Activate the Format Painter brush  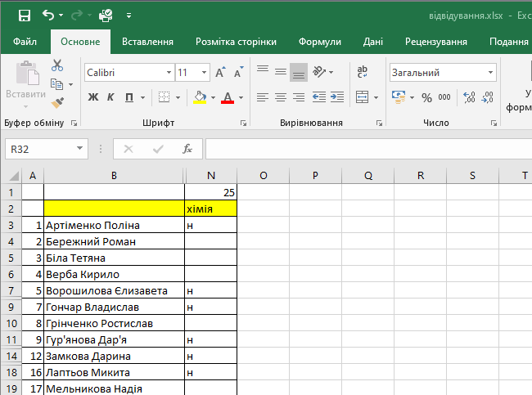[57, 103]
